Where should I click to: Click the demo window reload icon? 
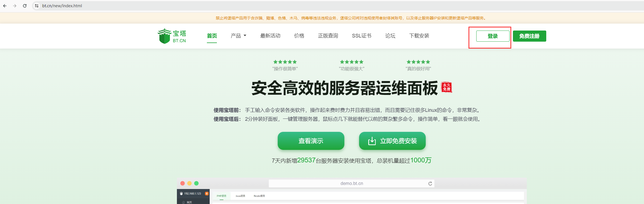tap(430, 183)
